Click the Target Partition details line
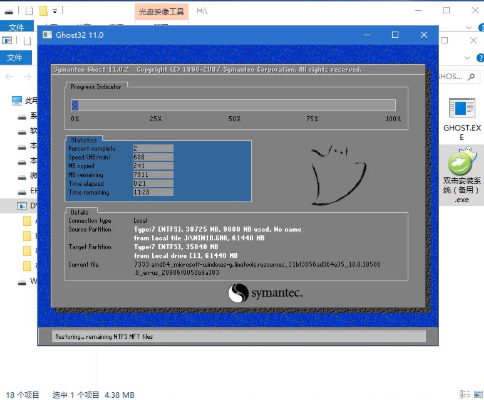Screen dimensions: 484x400 point(176,247)
